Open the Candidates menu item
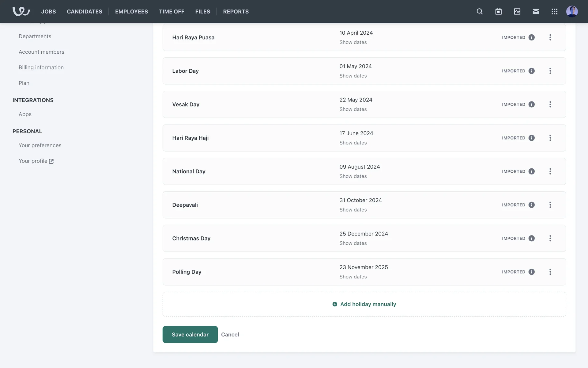588x368 pixels. pos(85,11)
